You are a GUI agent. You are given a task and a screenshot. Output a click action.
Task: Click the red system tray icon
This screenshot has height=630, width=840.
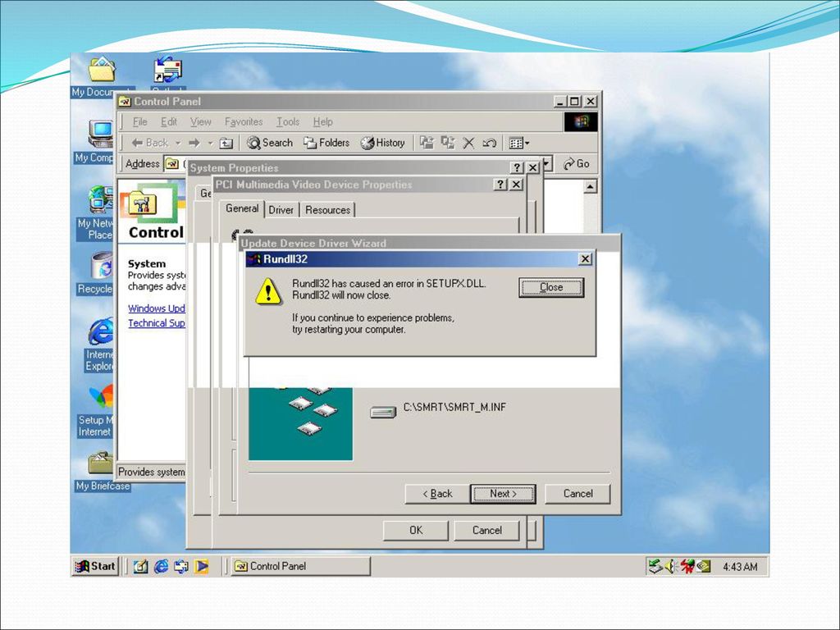pos(687,566)
